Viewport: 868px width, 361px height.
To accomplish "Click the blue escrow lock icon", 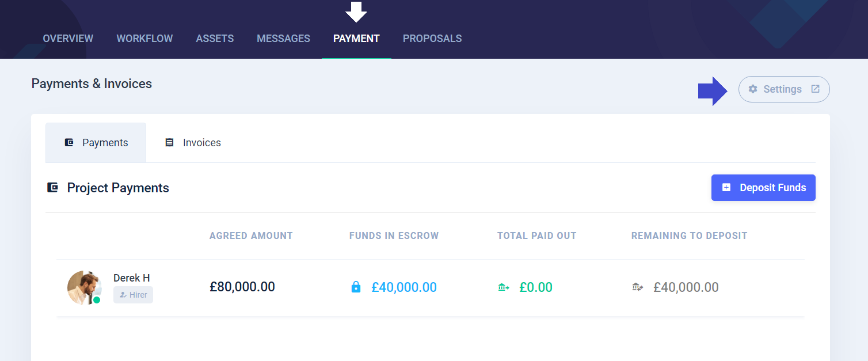I will click(356, 287).
